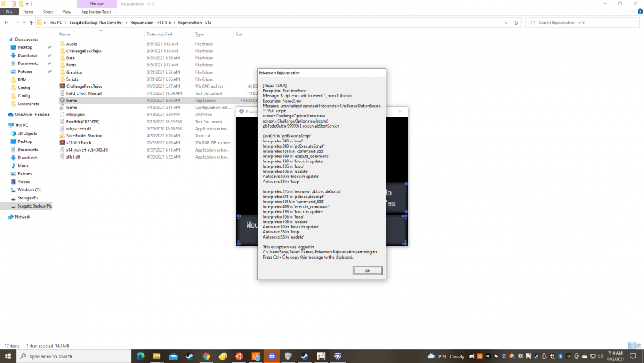Open OneDrive - Personal in sidebar
644x363 pixels.
tap(32, 114)
